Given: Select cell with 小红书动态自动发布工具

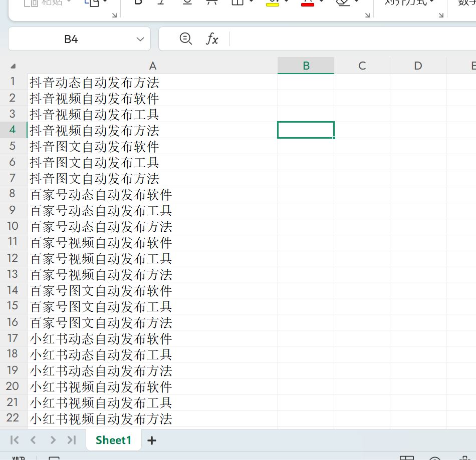Looking at the screenshot, I should click(152, 355).
